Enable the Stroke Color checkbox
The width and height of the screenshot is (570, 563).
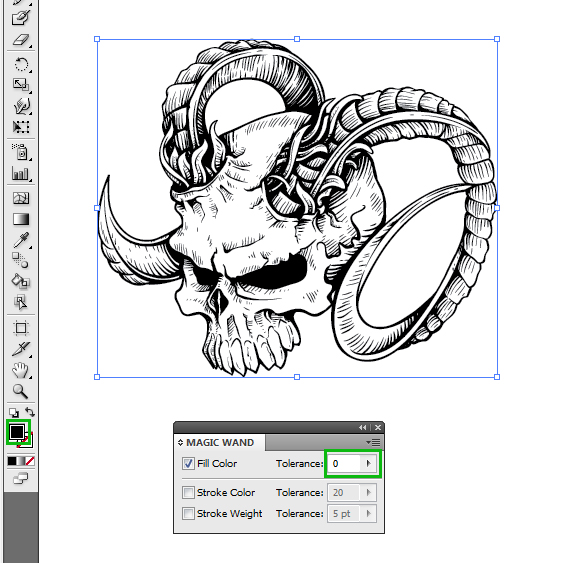click(x=188, y=492)
